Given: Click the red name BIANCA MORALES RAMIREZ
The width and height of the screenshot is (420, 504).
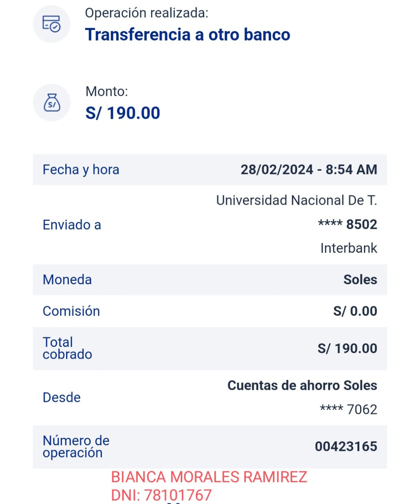Looking at the screenshot, I should tap(209, 477).
